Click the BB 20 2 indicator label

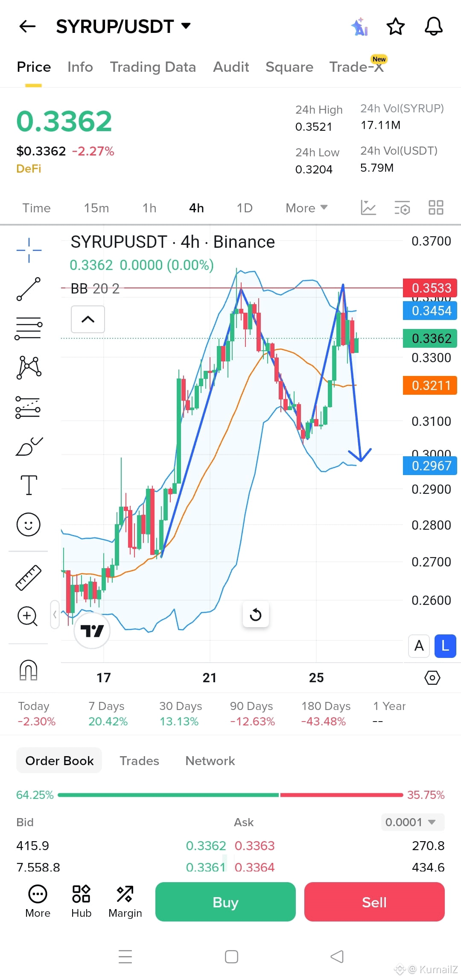click(x=95, y=289)
